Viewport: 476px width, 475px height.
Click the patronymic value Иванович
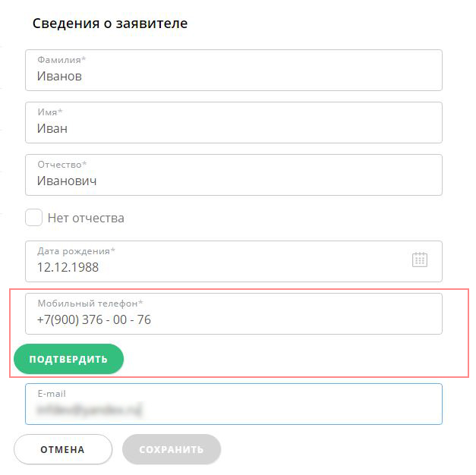coord(67,181)
